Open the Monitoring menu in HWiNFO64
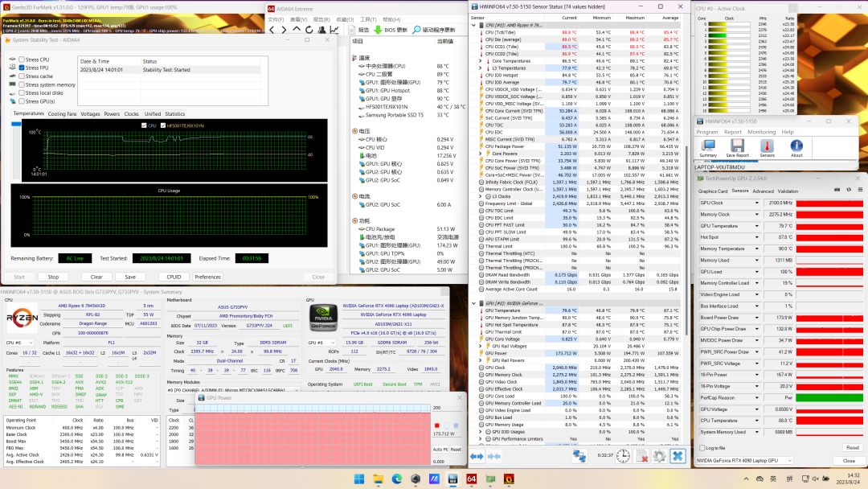The width and height of the screenshot is (868, 489). point(761,132)
